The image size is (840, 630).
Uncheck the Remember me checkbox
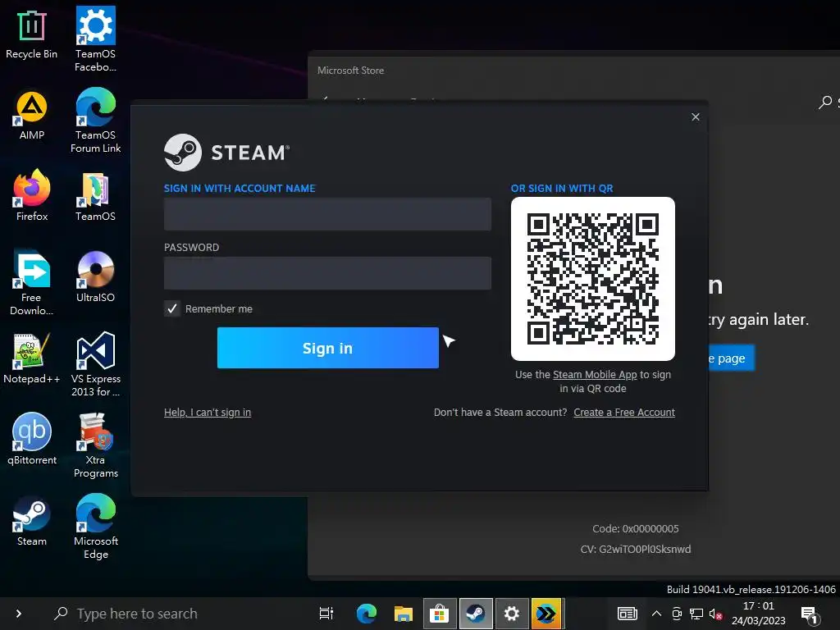172,308
